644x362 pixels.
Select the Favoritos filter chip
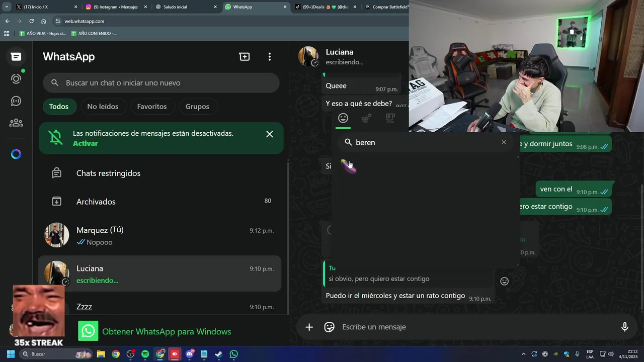coord(152,107)
